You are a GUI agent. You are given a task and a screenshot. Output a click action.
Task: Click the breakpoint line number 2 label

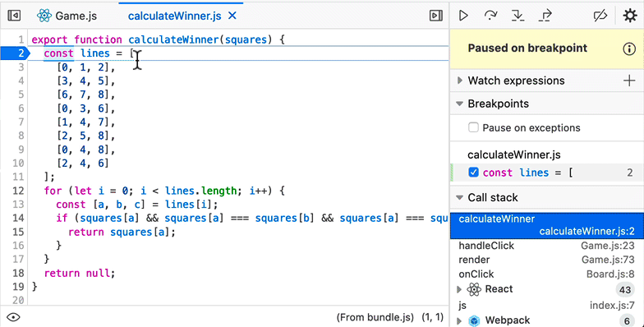click(629, 173)
